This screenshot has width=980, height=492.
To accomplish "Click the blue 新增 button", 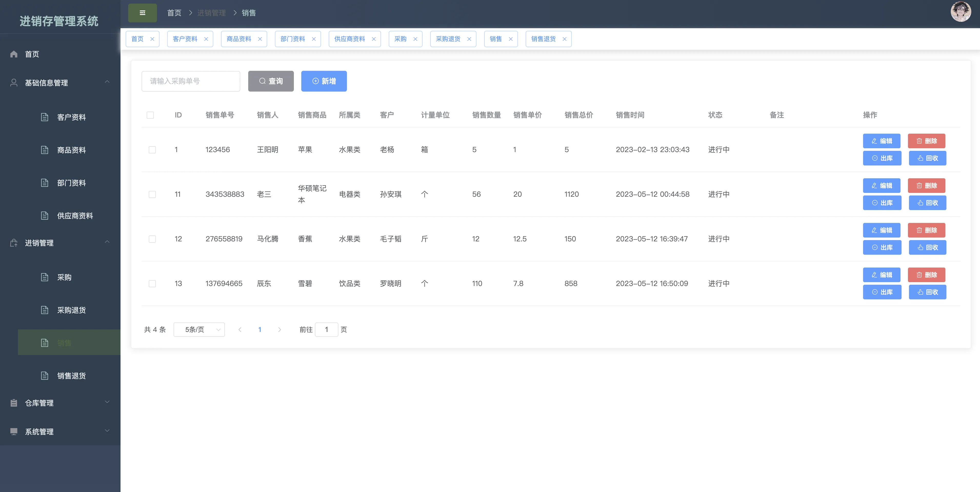I will pos(324,81).
